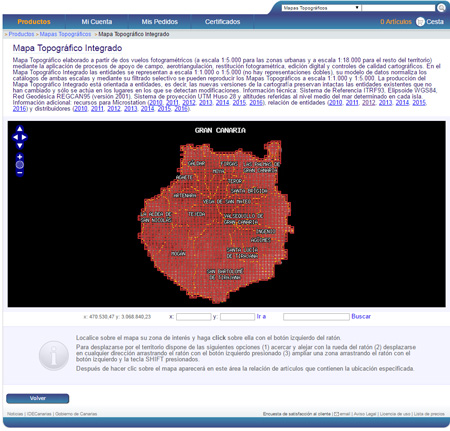Click the search magnifier icon at top

click(441, 8)
